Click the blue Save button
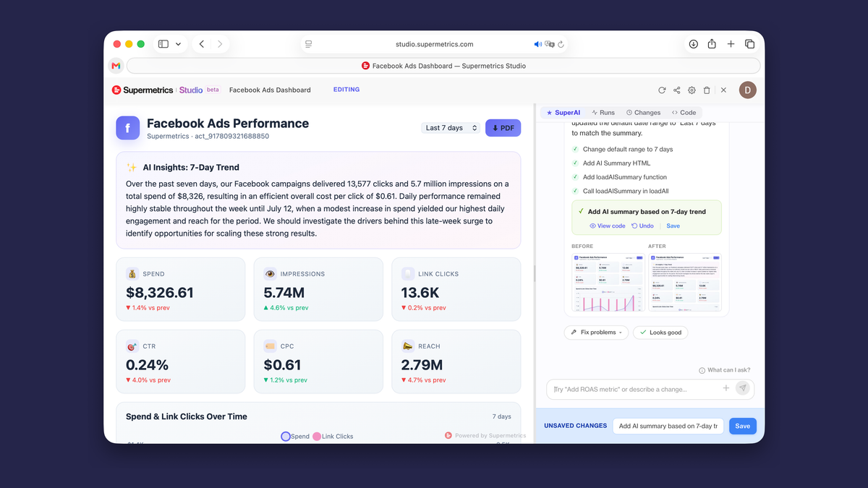Viewport: 868px width, 488px height. pyautogui.click(x=743, y=426)
